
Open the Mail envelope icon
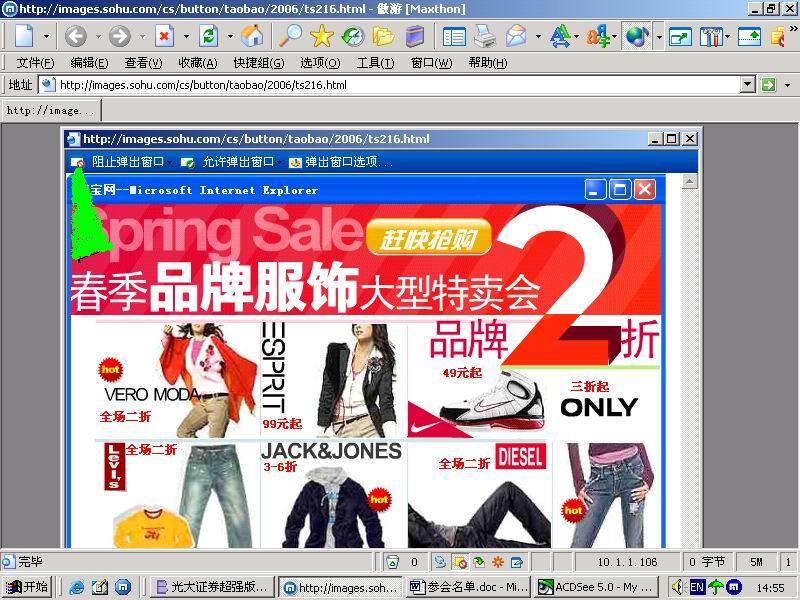click(x=516, y=36)
